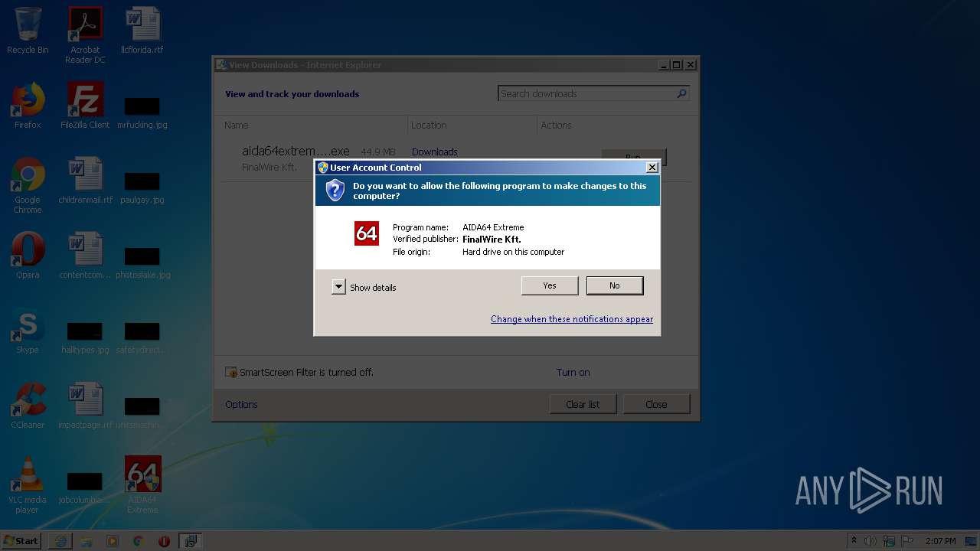Open halltypes.jpg desktop file
This screenshot has height=551, width=980.
click(x=85, y=338)
